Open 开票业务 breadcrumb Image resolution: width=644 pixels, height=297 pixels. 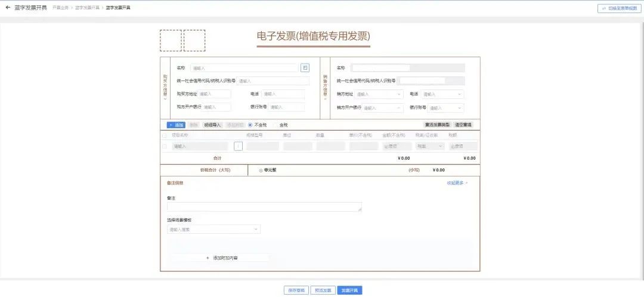[60, 7]
